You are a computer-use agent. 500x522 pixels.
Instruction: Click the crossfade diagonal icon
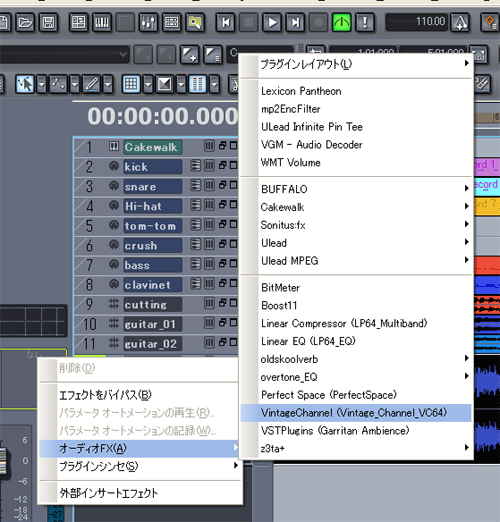pyautogui.click(x=164, y=84)
